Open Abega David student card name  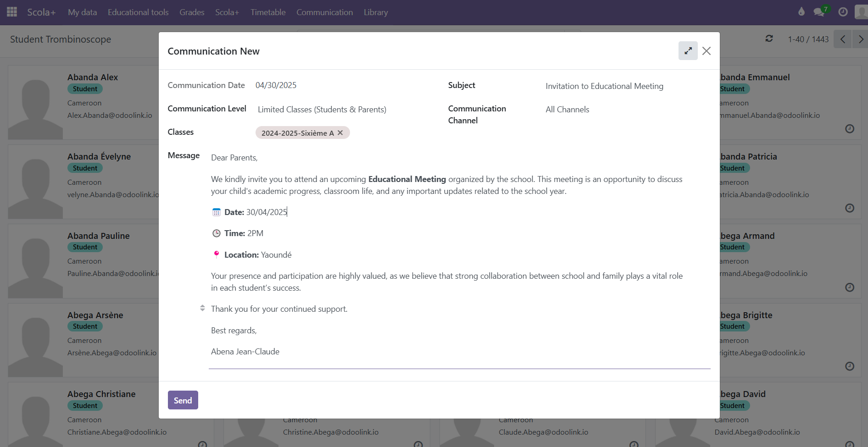coord(743,394)
